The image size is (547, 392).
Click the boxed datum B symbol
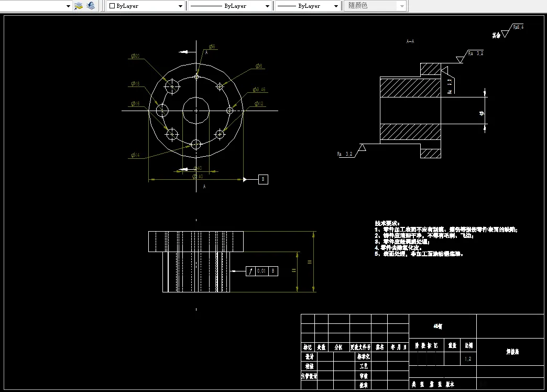point(263,179)
